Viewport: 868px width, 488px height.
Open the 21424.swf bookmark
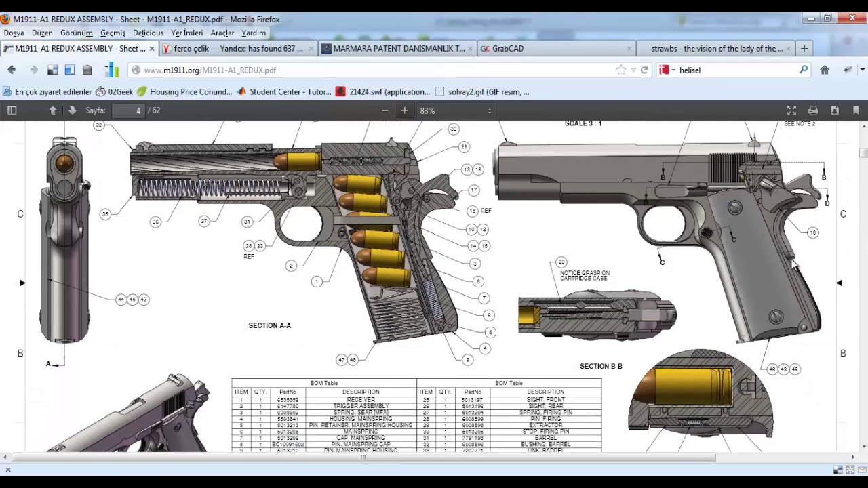(382, 91)
